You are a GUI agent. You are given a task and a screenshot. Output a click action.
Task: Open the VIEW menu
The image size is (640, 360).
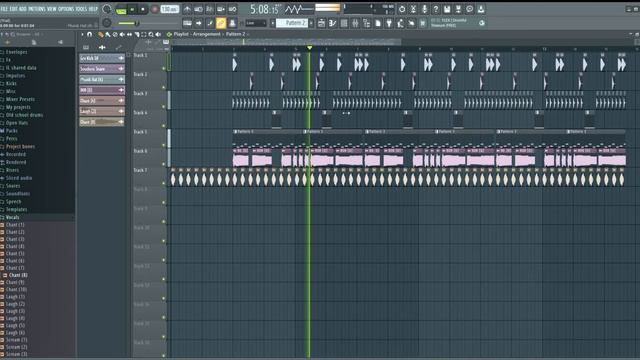tap(51, 9)
